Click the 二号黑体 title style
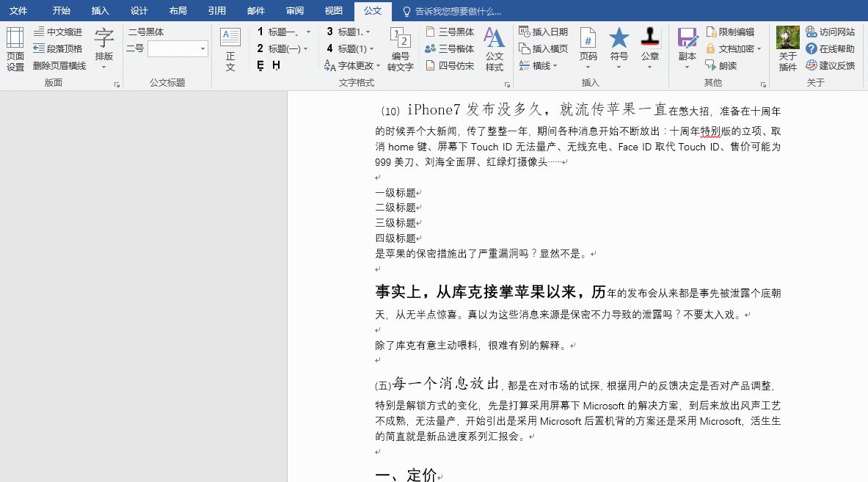The height and width of the screenshot is (482, 868). click(x=146, y=32)
